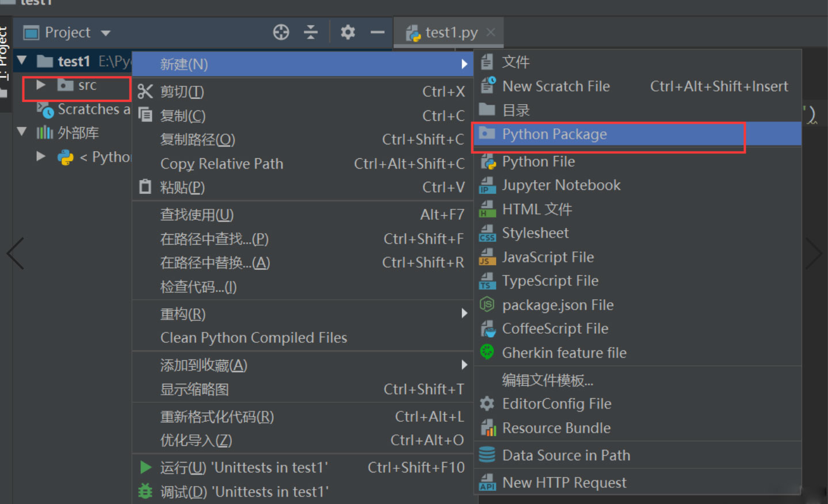Screen dimensions: 828x504
Task: Select 查找使用(U) menu entry
Action: (303, 215)
